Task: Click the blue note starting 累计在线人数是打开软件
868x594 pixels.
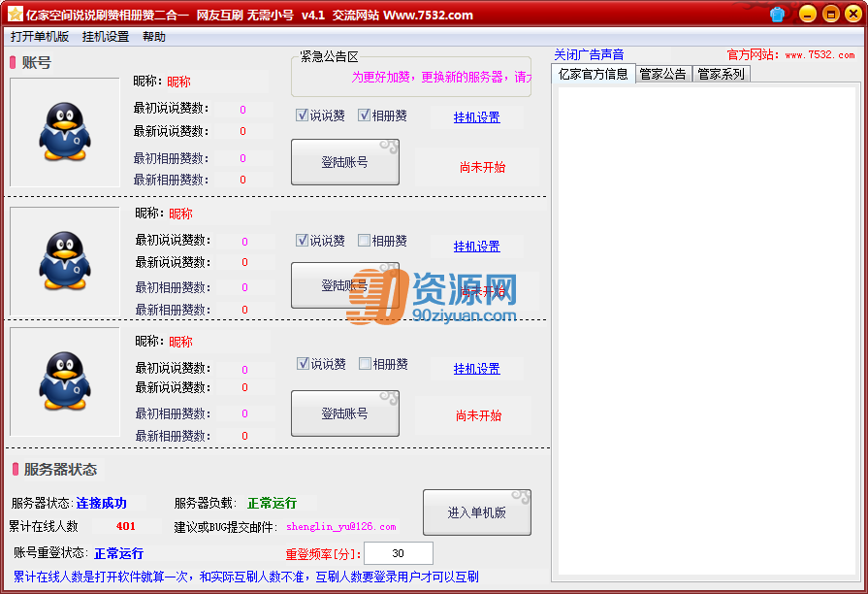Action: tap(245, 577)
